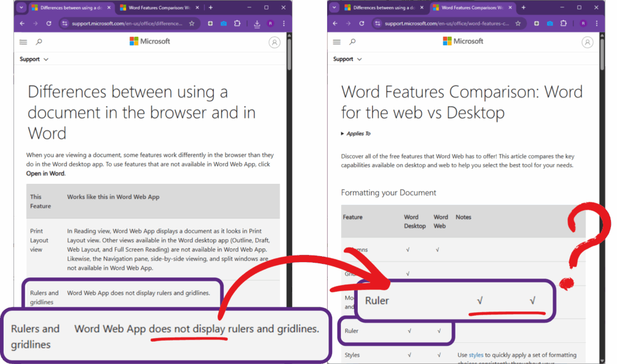
Task: Switch to the Word Features Comparison tab in the Differences article window
Action: point(157,7)
